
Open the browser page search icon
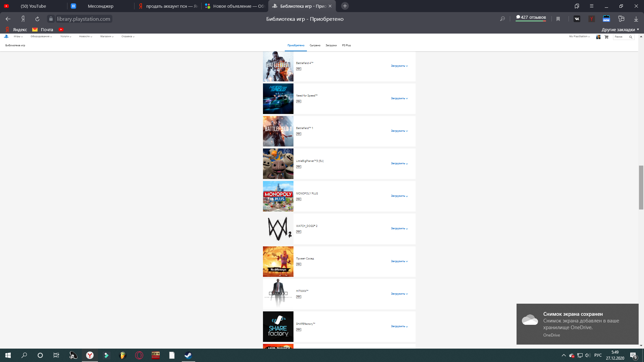coord(502,19)
